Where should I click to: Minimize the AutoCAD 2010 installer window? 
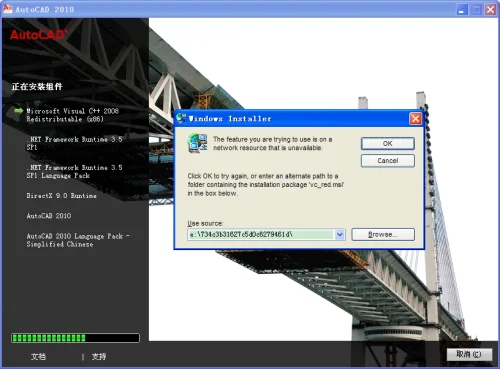click(462, 9)
